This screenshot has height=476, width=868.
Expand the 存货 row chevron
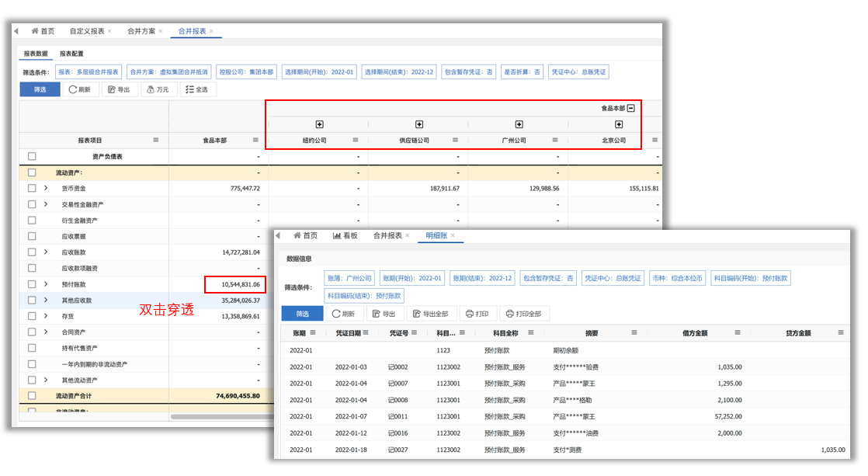tap(46, 316)
